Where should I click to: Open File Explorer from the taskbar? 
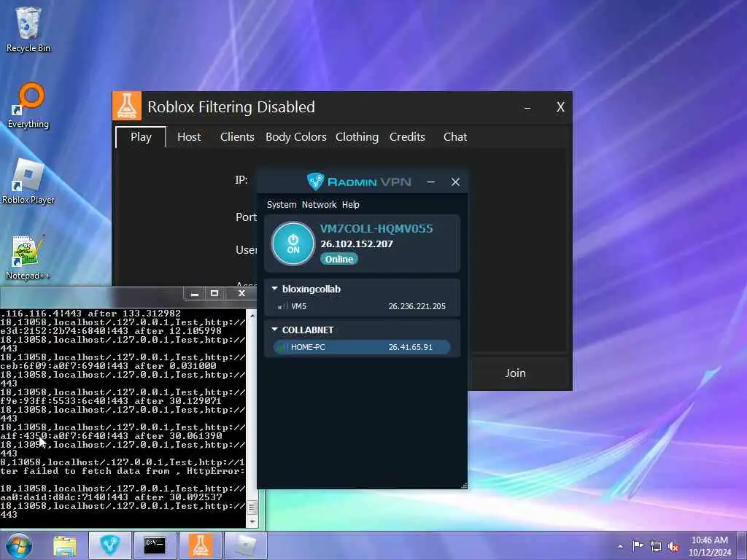pos(65,545)
